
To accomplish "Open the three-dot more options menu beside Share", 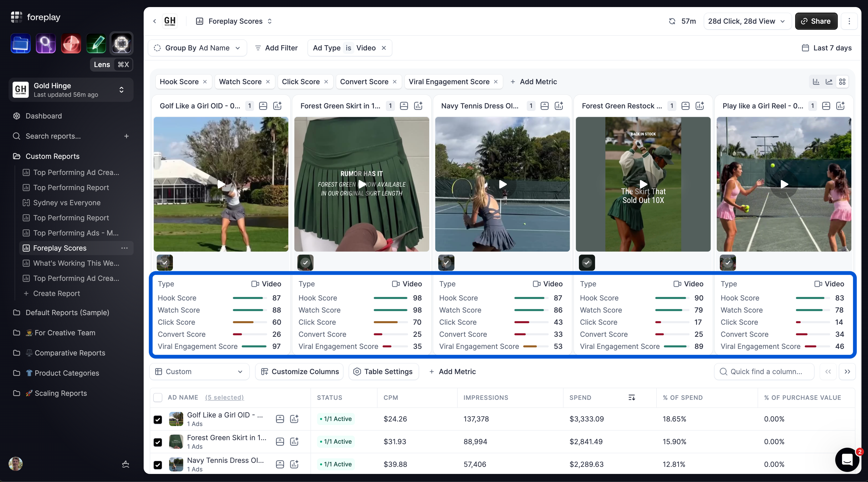I will point(849,21).
